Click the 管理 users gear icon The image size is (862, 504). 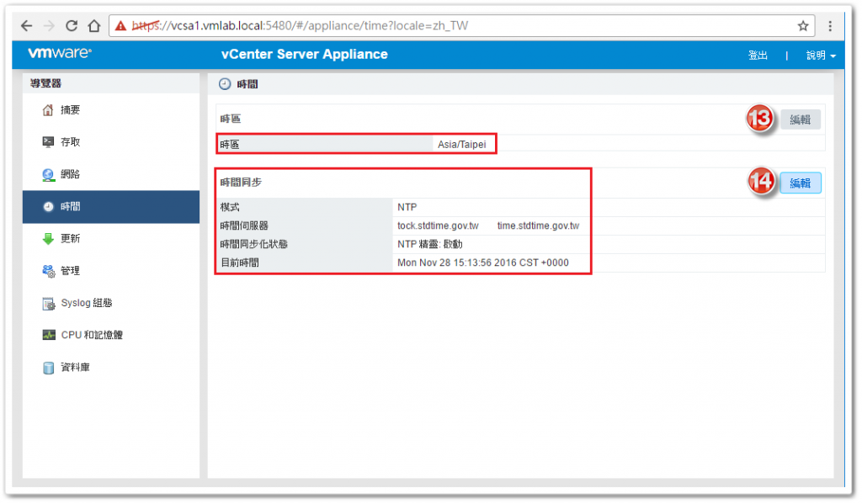[48, 271]
